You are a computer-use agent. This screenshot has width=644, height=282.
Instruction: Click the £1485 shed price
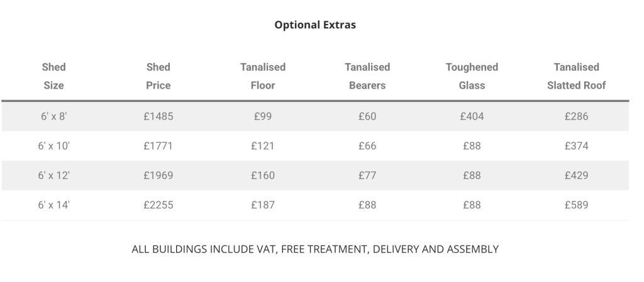tap(158, 116)
